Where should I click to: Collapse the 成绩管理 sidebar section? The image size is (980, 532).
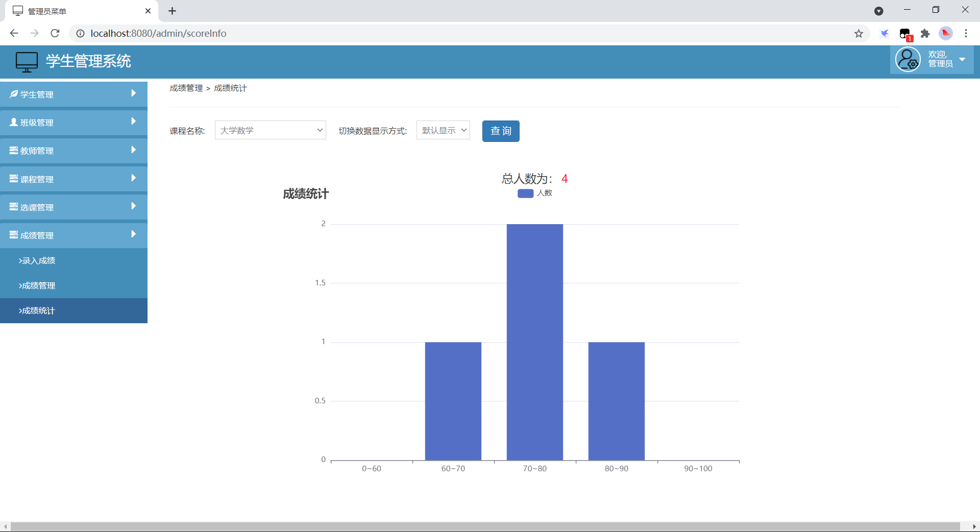click(73, 235)
